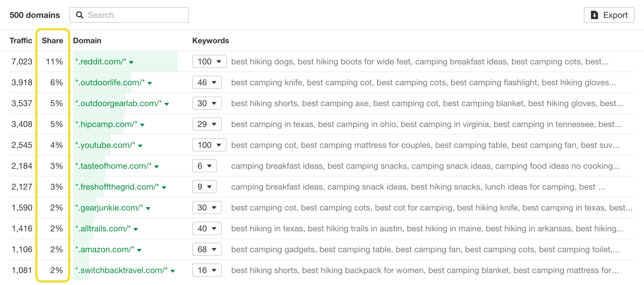644x285 pixels.
Task: Open the *.outdoorgearlab.com/* domain link
Action: click(118, 103)
